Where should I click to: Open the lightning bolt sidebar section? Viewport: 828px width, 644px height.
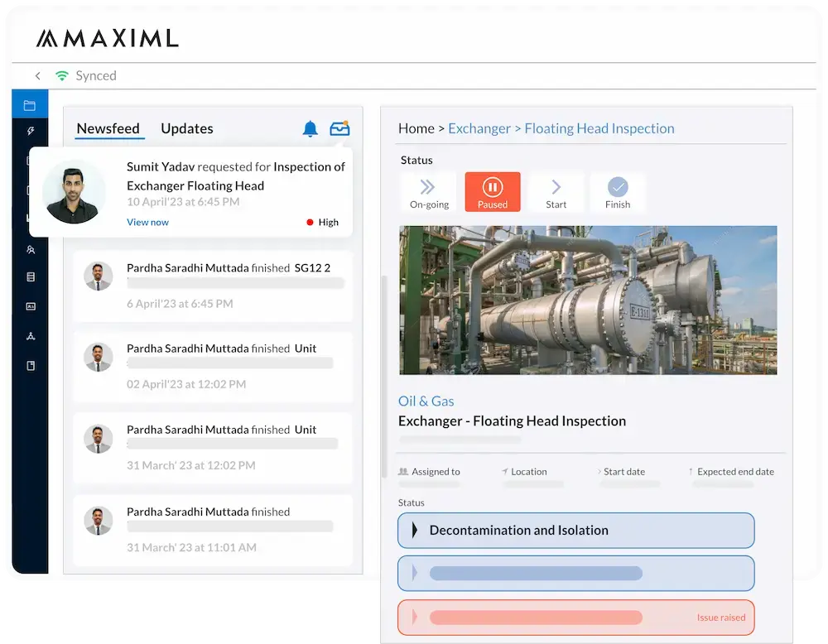coord(30,131)
